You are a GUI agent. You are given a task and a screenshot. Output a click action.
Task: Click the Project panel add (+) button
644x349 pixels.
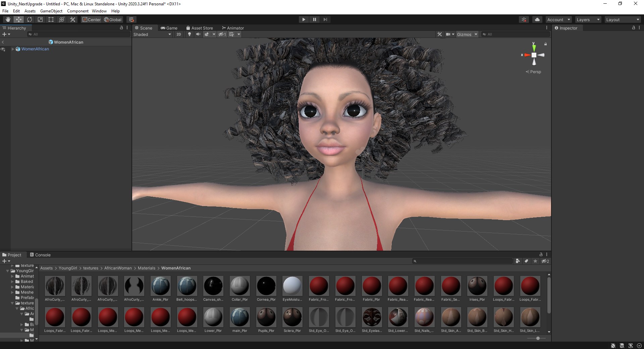6,261
